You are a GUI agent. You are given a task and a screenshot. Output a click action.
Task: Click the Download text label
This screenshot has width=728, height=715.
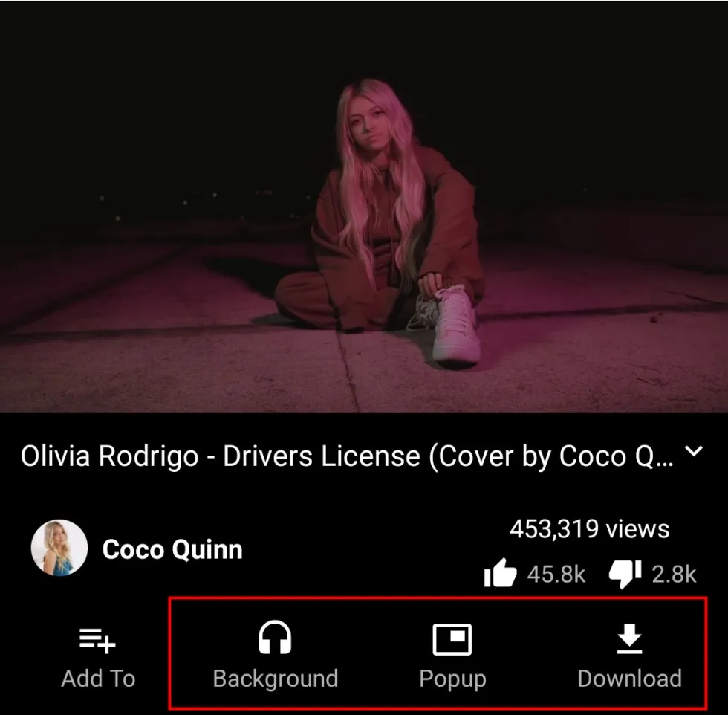(630, 679)
